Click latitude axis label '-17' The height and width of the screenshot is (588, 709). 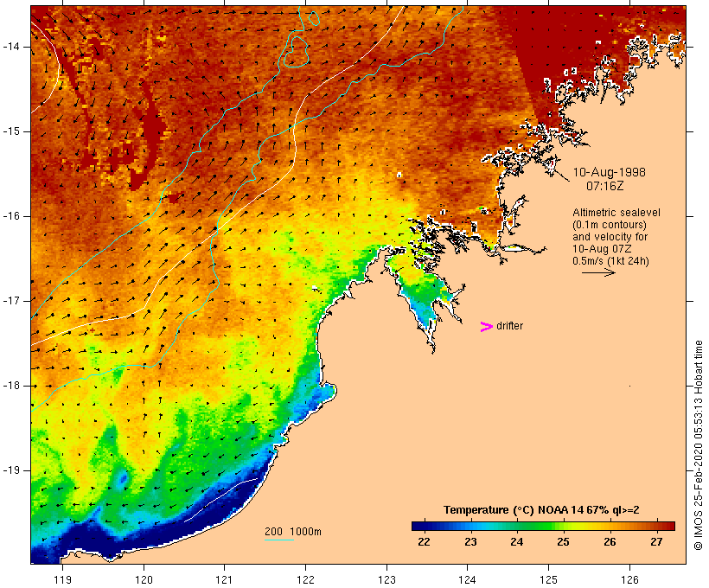[11, 301]
